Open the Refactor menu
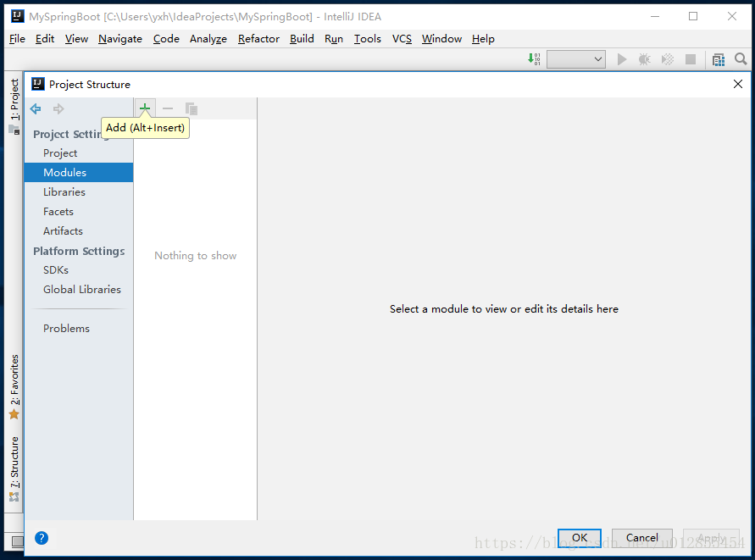This screenshot has height=560, width=755. tap(258, 39)
